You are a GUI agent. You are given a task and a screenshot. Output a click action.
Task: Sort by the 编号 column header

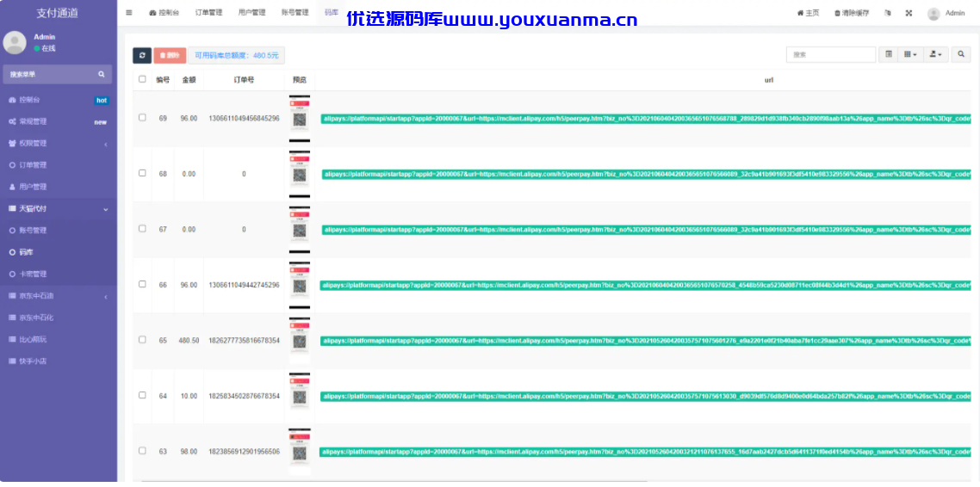coord(163,80)
